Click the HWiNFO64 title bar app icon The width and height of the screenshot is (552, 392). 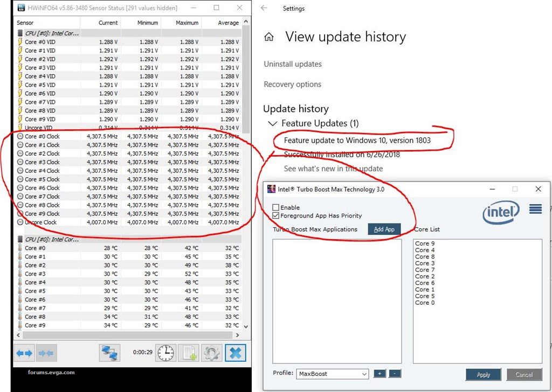click(x=21, y=8)
